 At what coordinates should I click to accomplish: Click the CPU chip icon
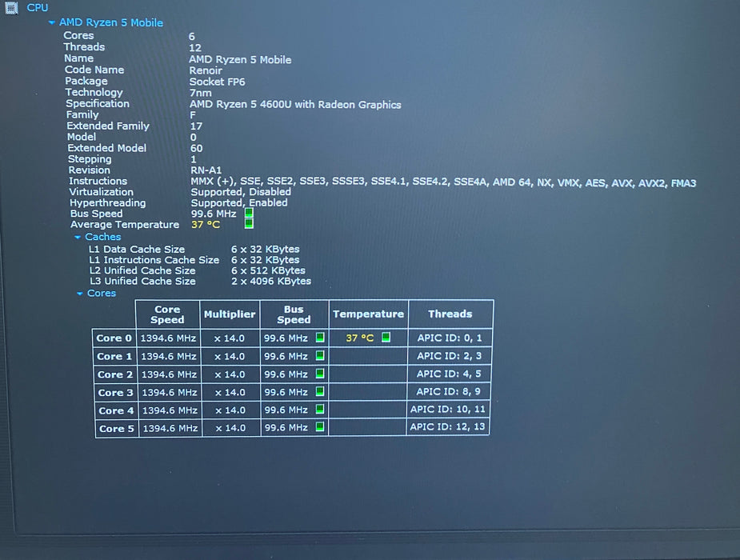11,7
